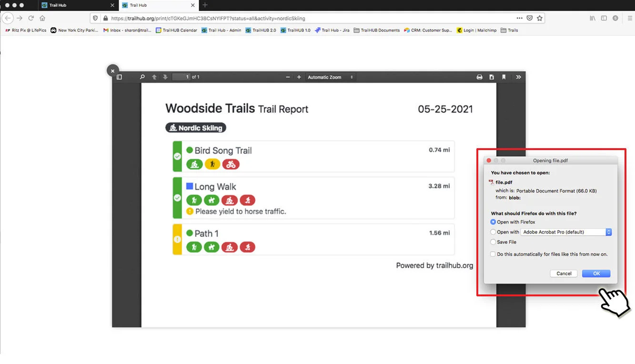This screenshot has height=364, width=635.
Task: Zoom out with the minus button
Action: [288, 77]
